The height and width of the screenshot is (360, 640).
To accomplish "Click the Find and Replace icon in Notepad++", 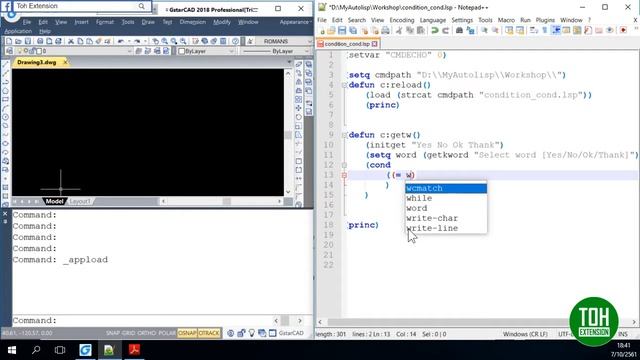I will click(x=470, y=30).
